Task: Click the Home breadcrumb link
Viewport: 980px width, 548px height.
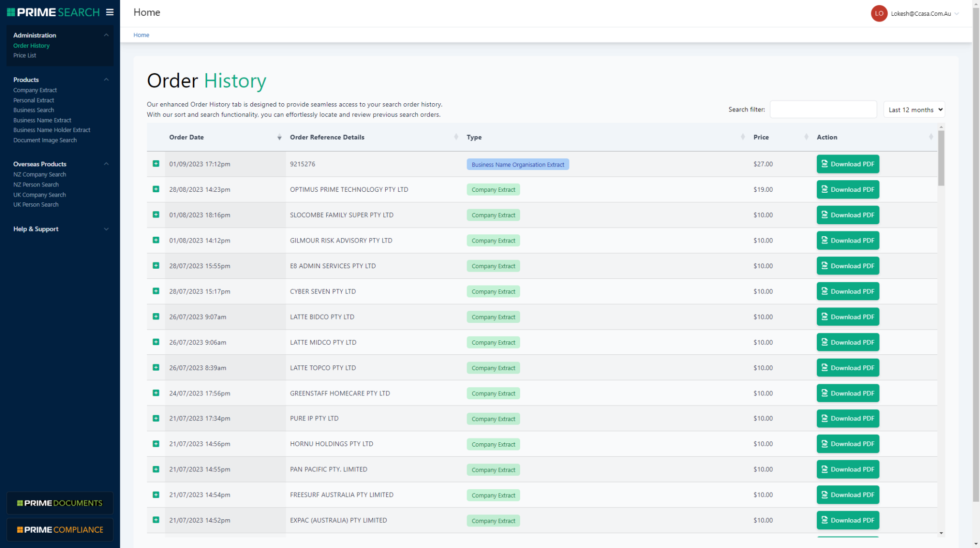Action: (x=141, y=34)
